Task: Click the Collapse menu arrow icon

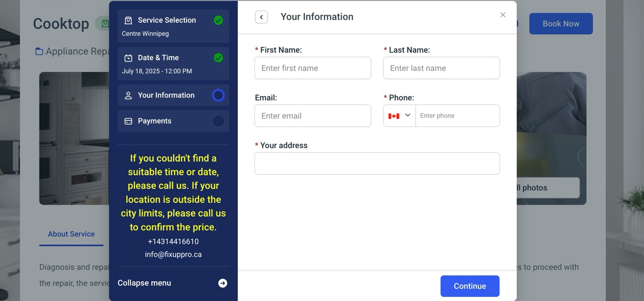Action: [x=222, y=283]
